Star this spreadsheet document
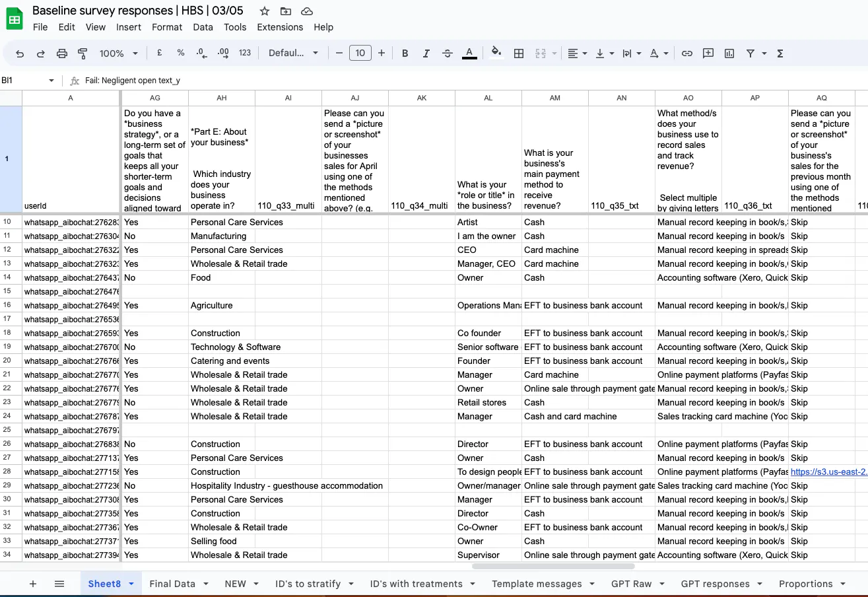Screen dimensions: 868x597 pyautogui.click(x=265, y=11)
